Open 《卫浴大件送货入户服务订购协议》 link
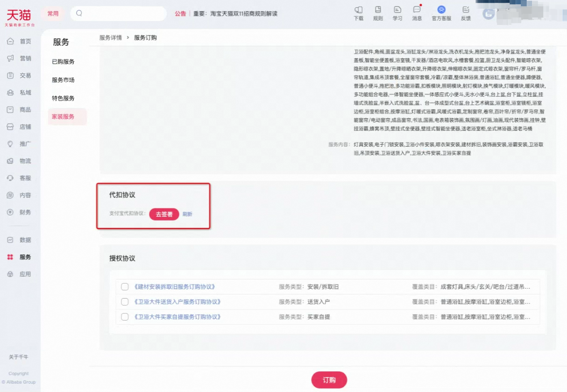Viewport: 567px width, 392px height. (x=177, y=302)
